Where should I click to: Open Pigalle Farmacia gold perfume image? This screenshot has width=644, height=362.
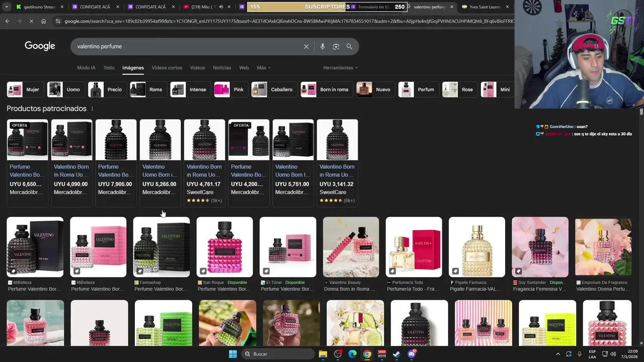[477, 247]
